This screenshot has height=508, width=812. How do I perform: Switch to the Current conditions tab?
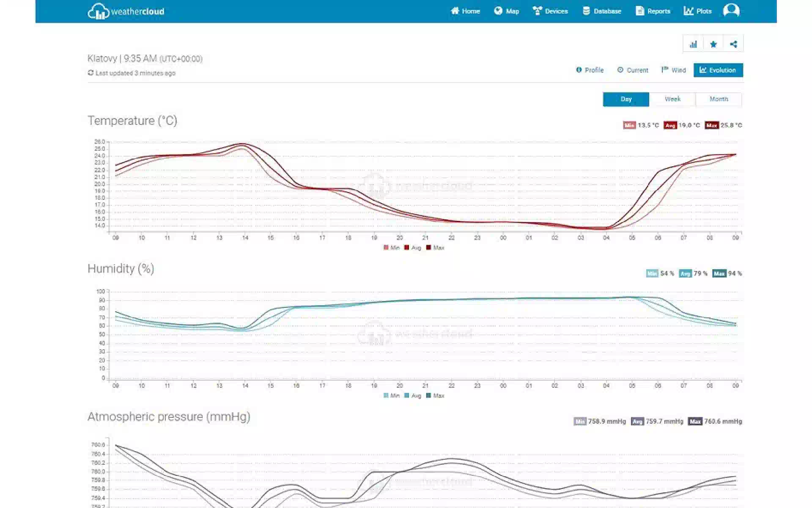point(633,70)
